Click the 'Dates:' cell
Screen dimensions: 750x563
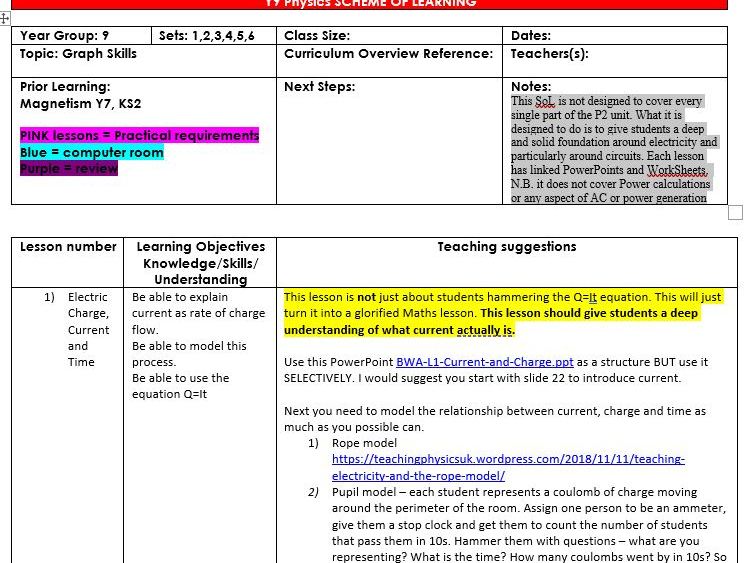tap(615, 35)
